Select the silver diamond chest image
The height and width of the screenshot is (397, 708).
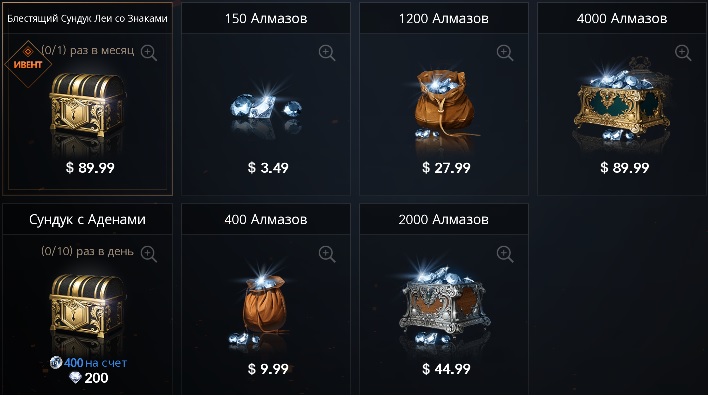point(444,305)
